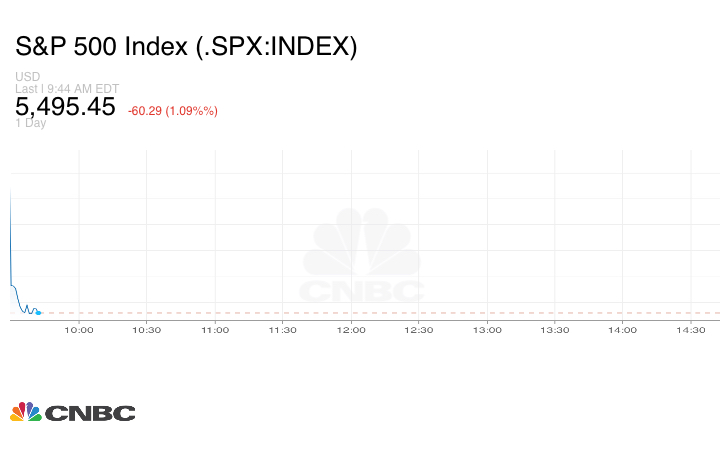Viewport: 720px width, 450px height.
Task: Click the S&P 500 Index title
Action: coord(186,47)
